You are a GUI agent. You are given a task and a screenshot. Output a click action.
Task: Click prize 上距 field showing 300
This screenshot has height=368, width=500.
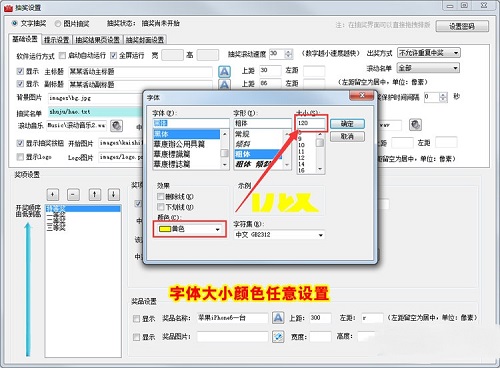click(320, 318)
